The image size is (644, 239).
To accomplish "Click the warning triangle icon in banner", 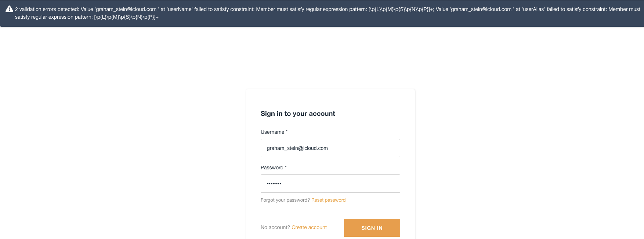I will tap(8, 9).
